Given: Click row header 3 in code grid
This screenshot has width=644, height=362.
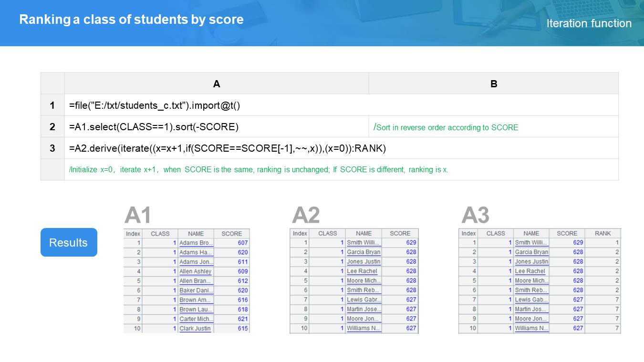Looking at the screenshot, I should 52,148.
